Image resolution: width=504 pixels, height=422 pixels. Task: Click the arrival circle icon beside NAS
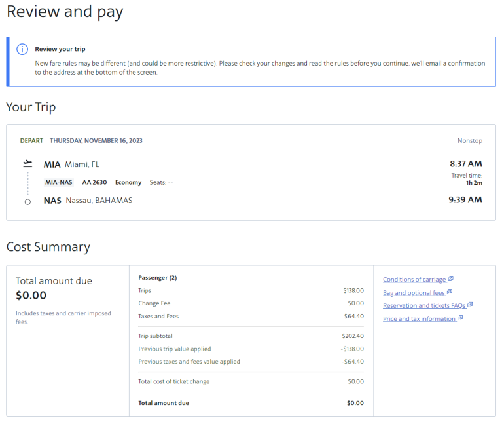[27, 202]
